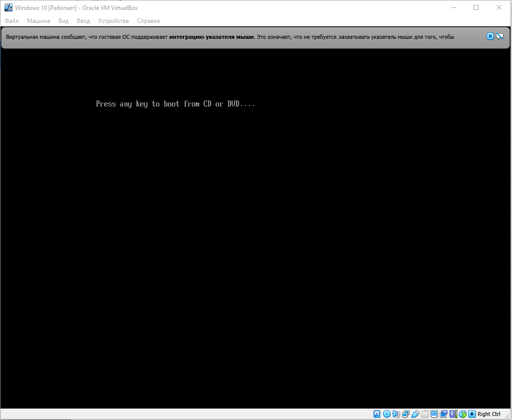Click the 'Press any key to boot' text
512x420 pixels.
pos(175,104)
